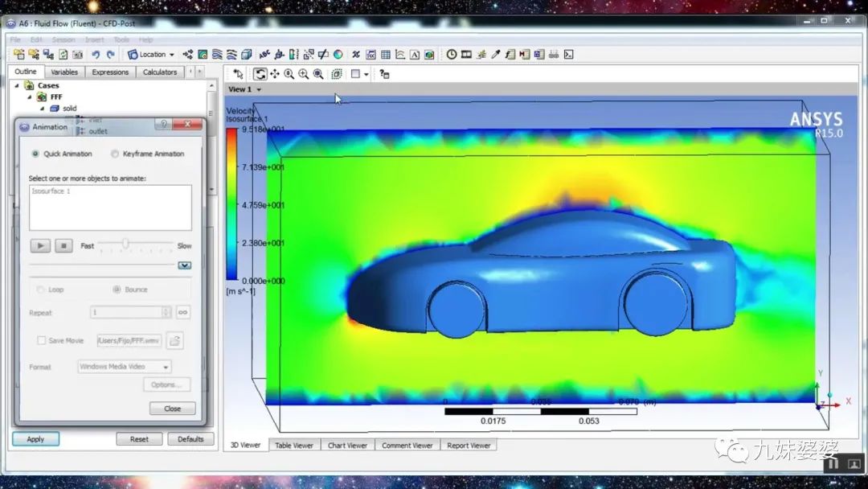Select the Keyframe Animation radio button
Image resolution: width=868 pixels, height=489 pixels.
click(x=115, y=154)
